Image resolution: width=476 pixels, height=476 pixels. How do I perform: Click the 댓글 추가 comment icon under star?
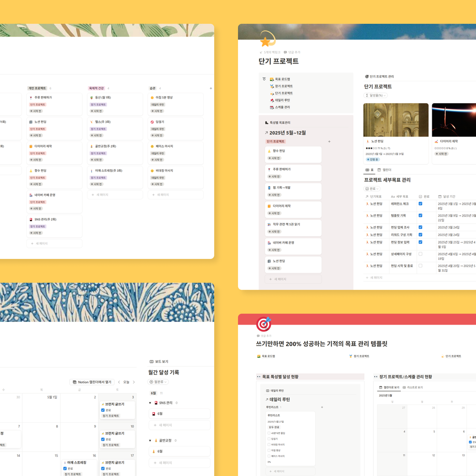285,52
